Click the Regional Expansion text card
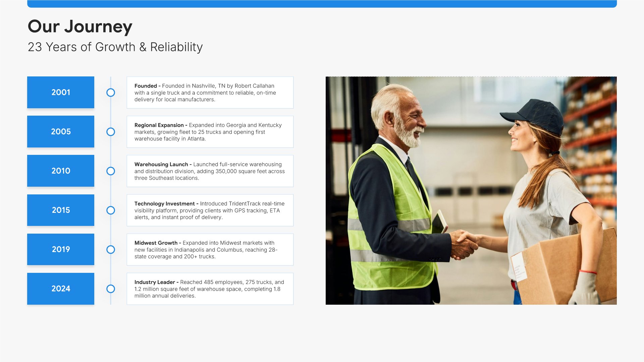 (210, 132)
